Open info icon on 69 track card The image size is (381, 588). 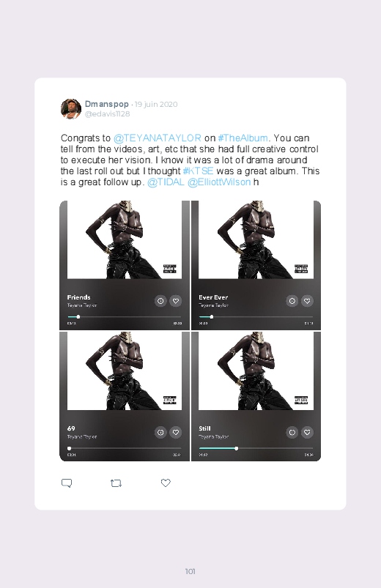(160, 432)
